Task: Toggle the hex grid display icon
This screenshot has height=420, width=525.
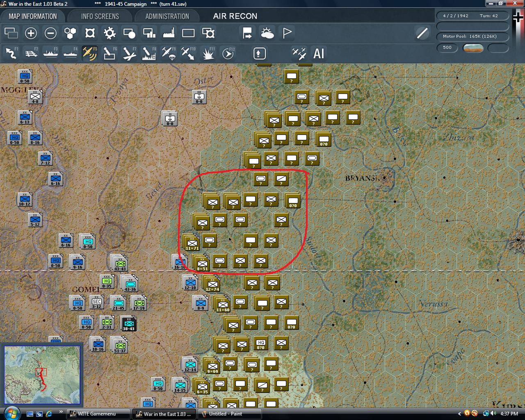Action: pyautogui.click(x=70, y=33)
